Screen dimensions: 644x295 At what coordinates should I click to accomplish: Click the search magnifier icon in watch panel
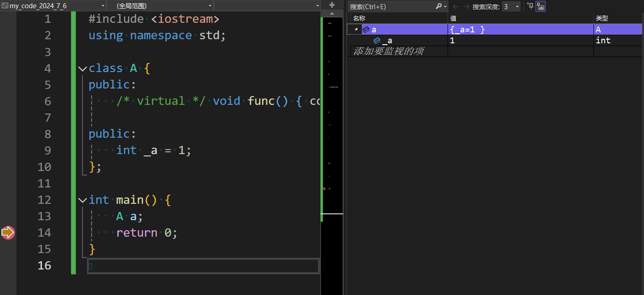point(438,6)
